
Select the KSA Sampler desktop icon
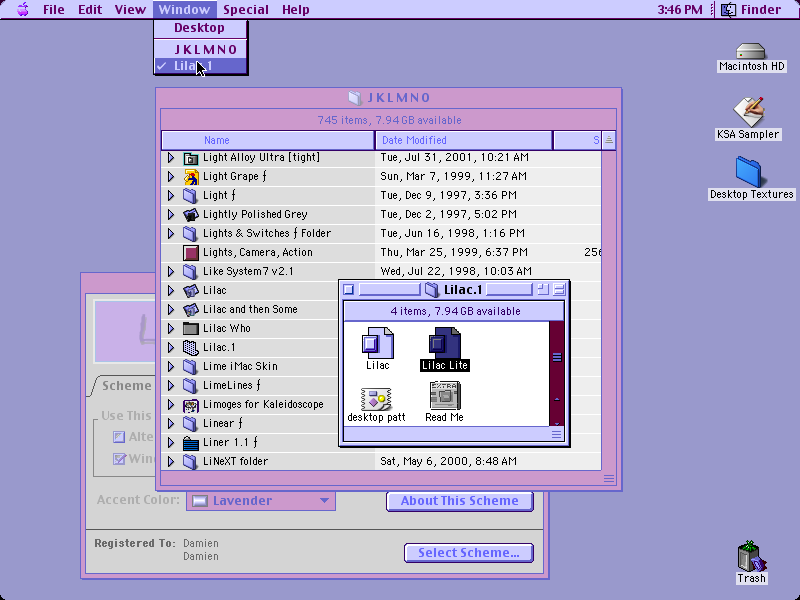click(748, 112)
